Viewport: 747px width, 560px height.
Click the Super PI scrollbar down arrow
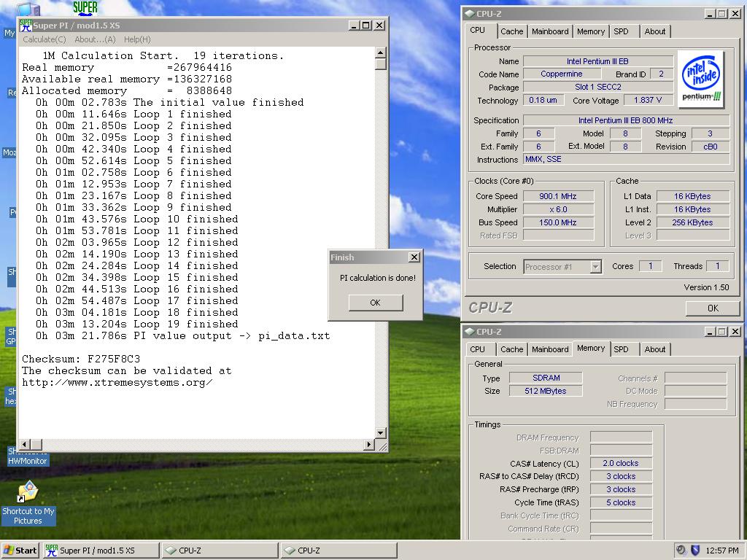pos(380,433)
